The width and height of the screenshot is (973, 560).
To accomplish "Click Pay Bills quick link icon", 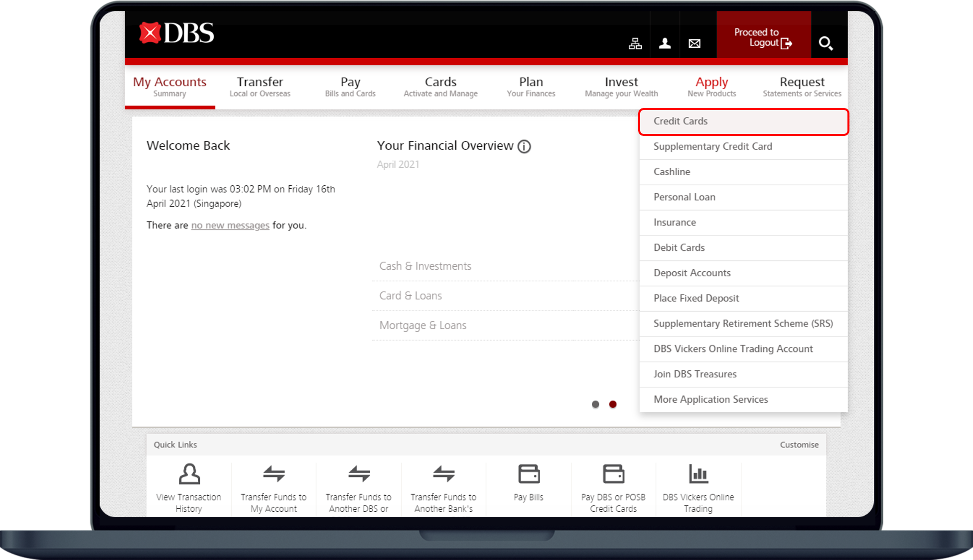I will (529, 474).
